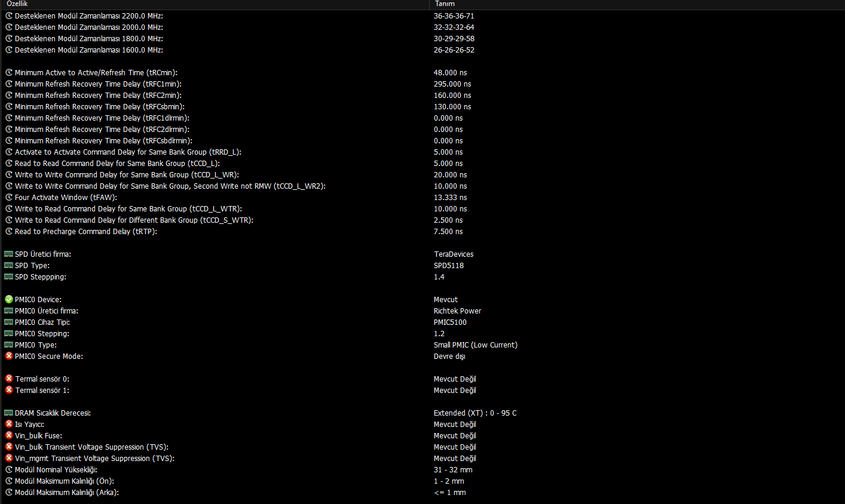Select the PMIC5100 value
The image size is (845, 504).
451,322
